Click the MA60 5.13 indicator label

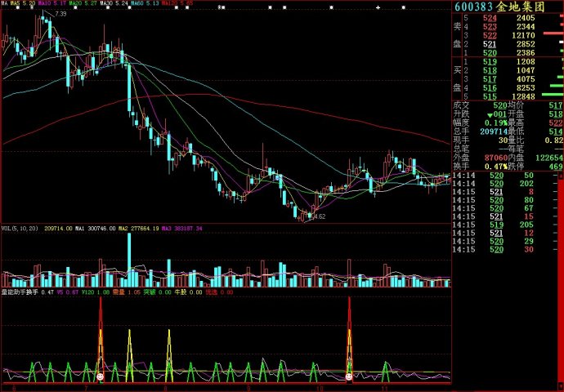[x=144, y=3]
